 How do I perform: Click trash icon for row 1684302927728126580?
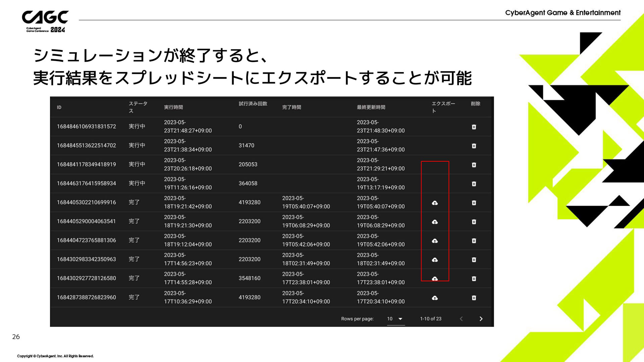[474, 279]
